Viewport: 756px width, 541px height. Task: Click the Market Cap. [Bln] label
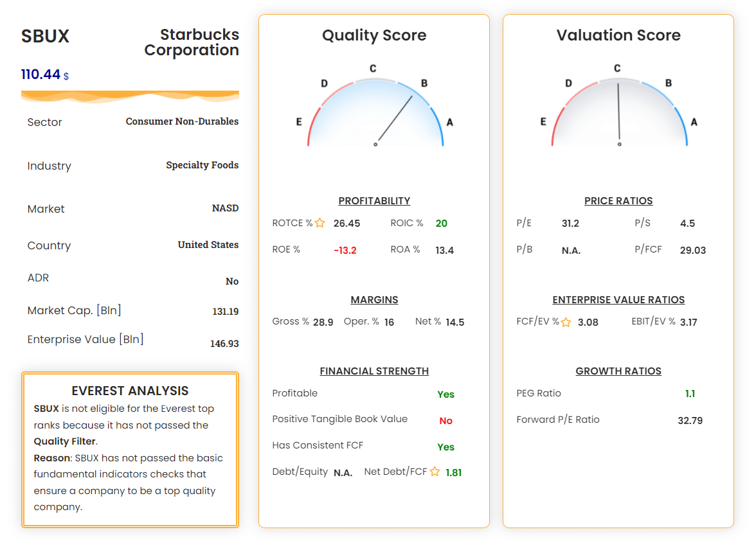tap(75, 310)
